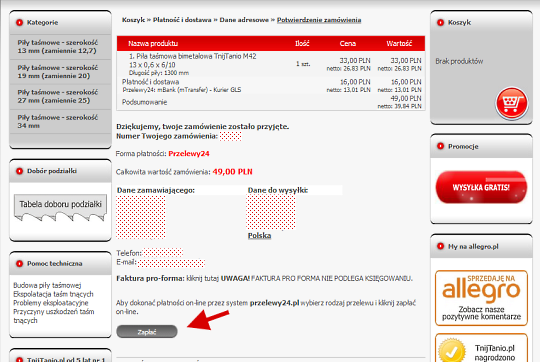Click the Cena column header
The height and width of the screenshot is (362, 540).
(347, 43)
